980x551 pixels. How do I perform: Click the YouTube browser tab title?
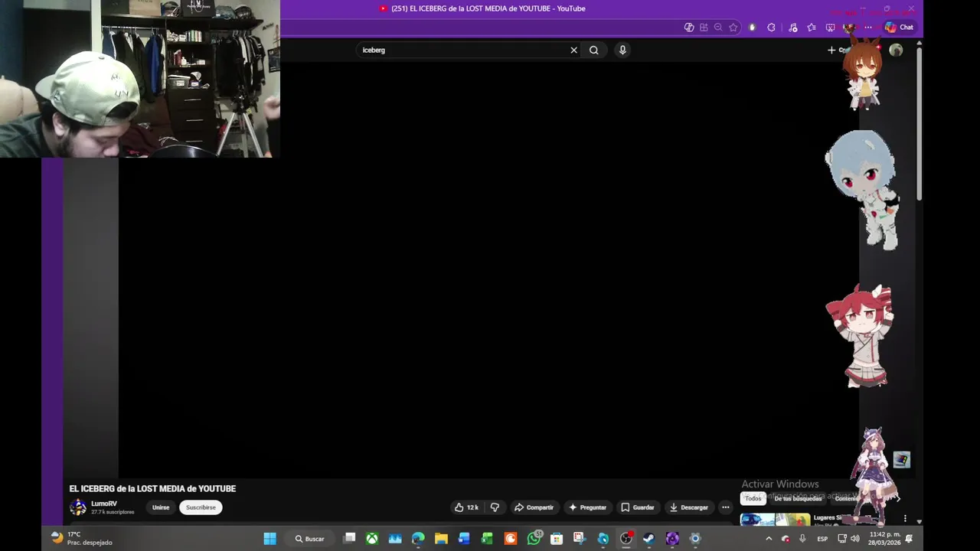pyautogui.click(x=488, y=8)
